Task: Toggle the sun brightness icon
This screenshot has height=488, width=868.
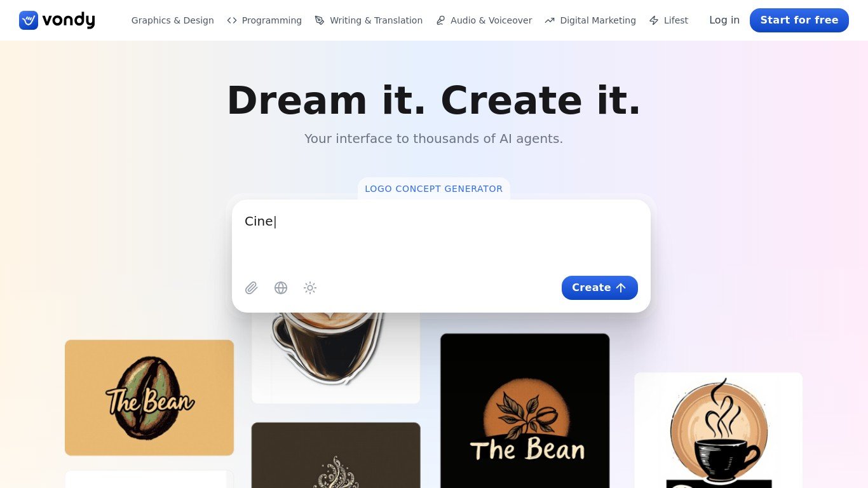Action: tap(310, 288)
